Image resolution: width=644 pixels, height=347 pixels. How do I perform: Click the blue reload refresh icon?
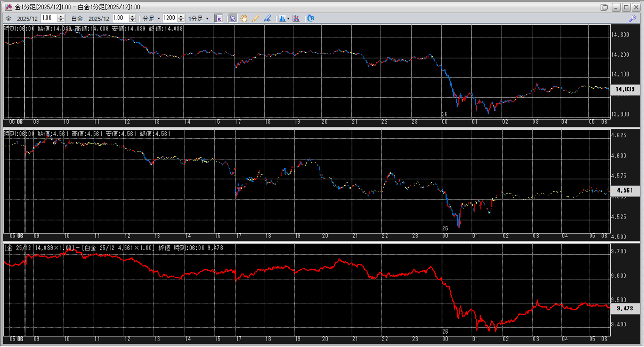(x=310, y=19)
